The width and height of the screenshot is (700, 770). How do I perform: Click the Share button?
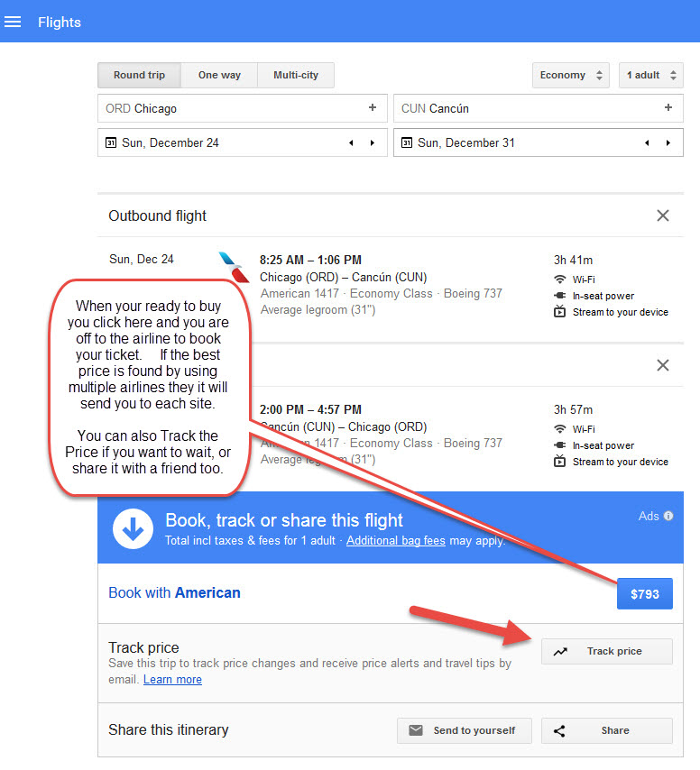(607, 730)
